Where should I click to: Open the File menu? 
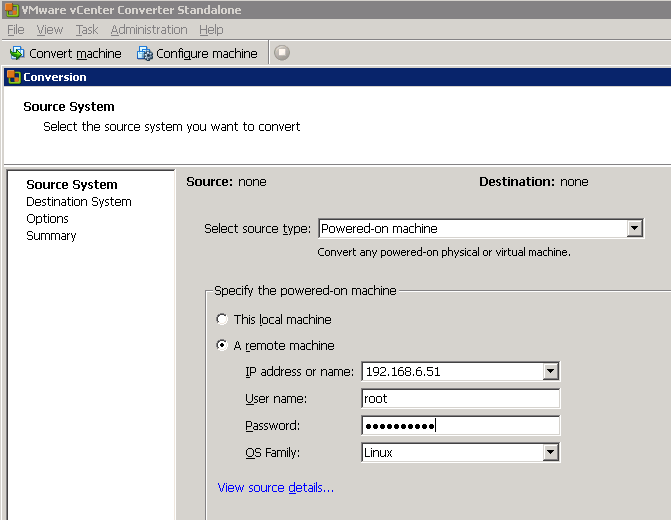[x=16, y=30]
